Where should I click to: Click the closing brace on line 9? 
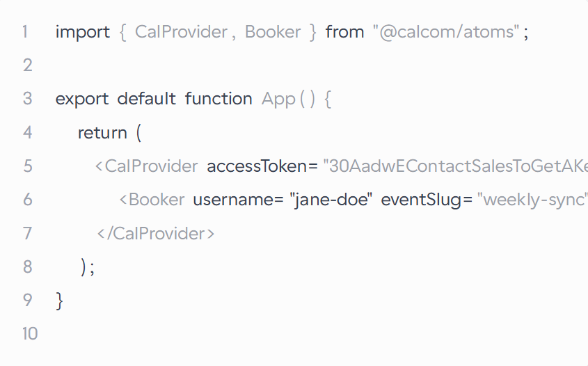click(59, 301)
